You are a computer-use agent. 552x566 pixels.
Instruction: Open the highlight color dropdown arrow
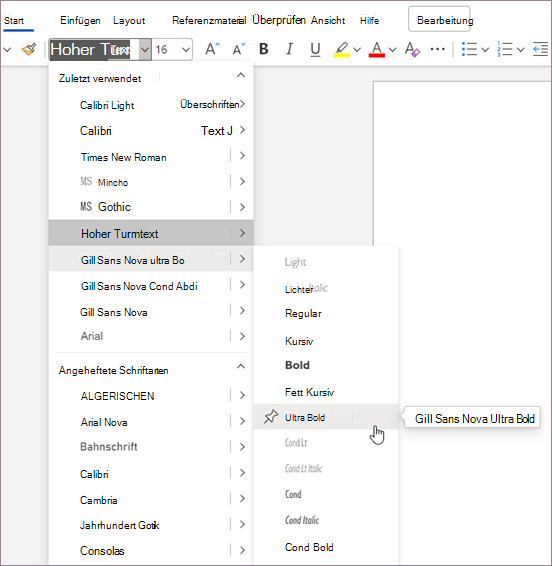point(357,49)
